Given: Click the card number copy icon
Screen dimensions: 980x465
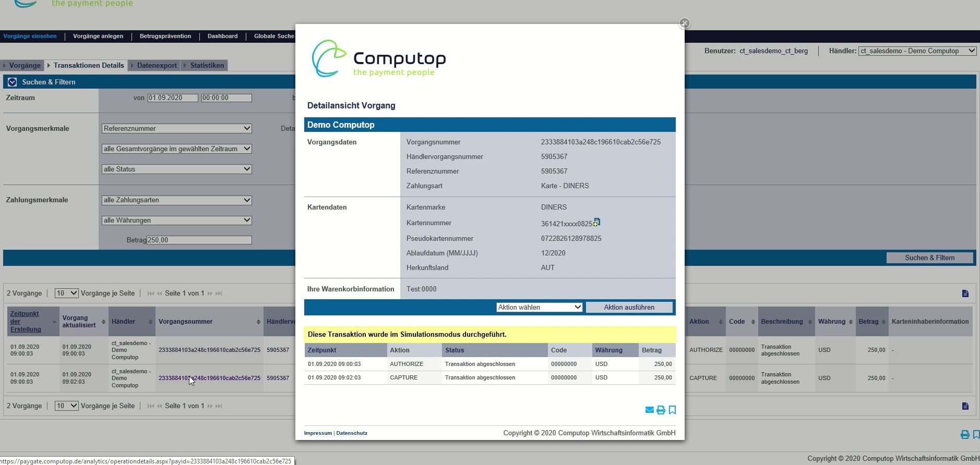Looking at the screenshot, I should 596,223.
